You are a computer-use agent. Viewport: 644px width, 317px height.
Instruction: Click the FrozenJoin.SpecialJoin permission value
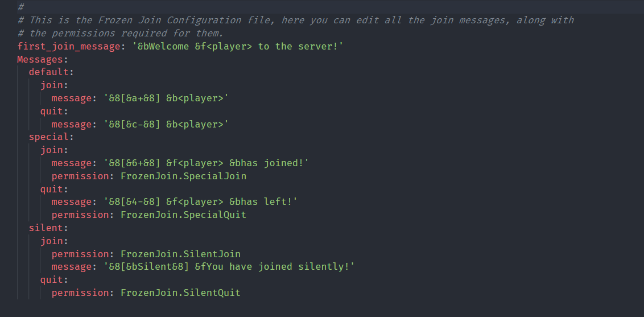tap(183, 176)
